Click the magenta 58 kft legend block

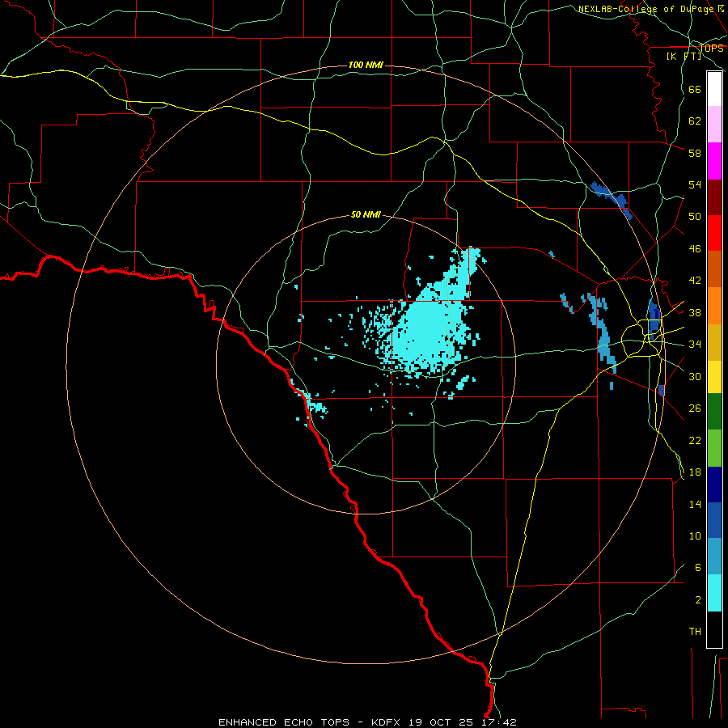pyautogui.click(x=714, y=161)
